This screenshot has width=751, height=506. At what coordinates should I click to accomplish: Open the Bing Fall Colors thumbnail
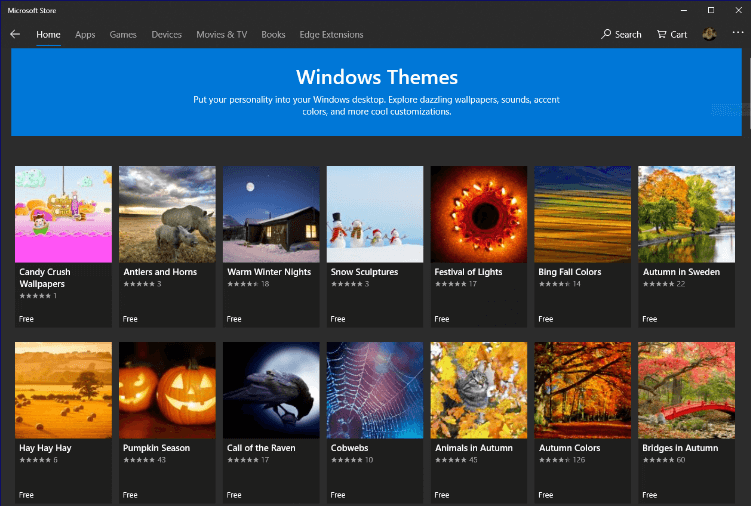[x=582, y=214]
